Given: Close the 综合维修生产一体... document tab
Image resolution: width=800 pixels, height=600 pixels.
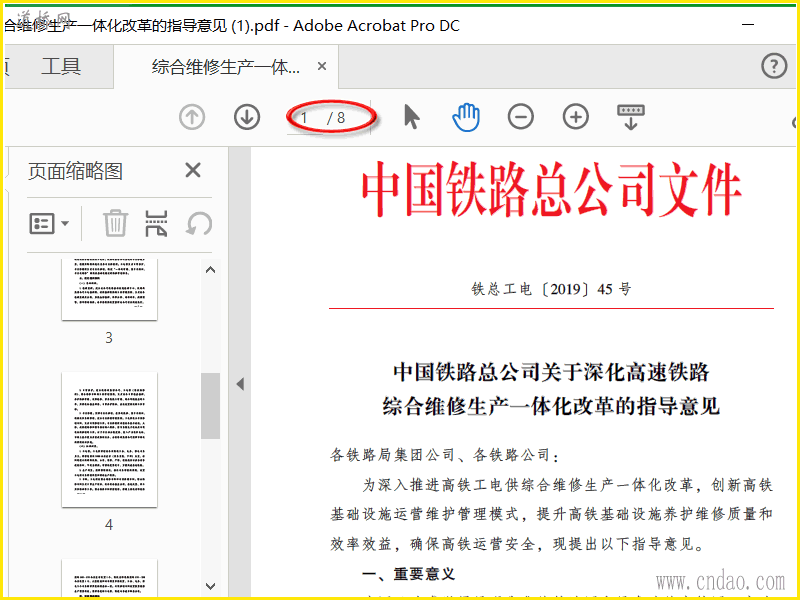Looking at the screenshot, I should pyautogui.click(x=322, y=66).
